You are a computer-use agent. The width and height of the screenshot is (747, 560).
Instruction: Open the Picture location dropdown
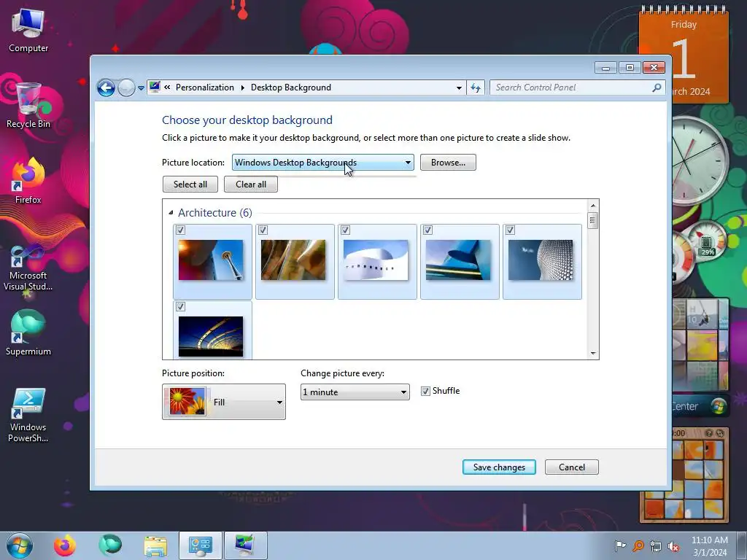[323, 163]
